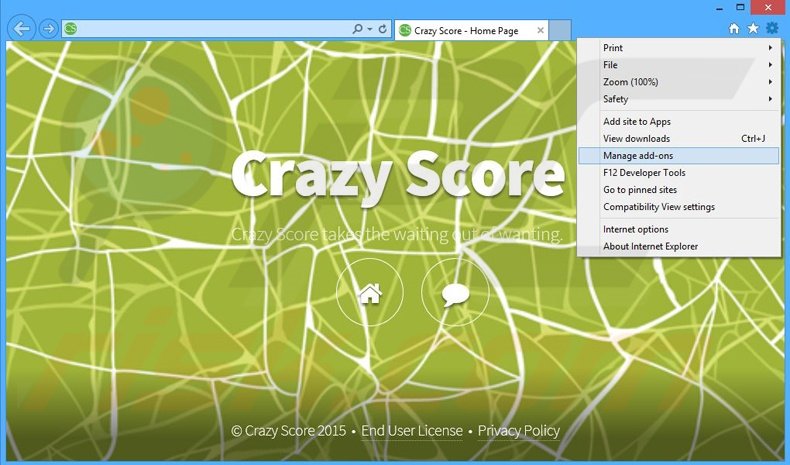Viewport: 790px width, 465px height.
Task: Open Internet options
Action: [678, 229]
